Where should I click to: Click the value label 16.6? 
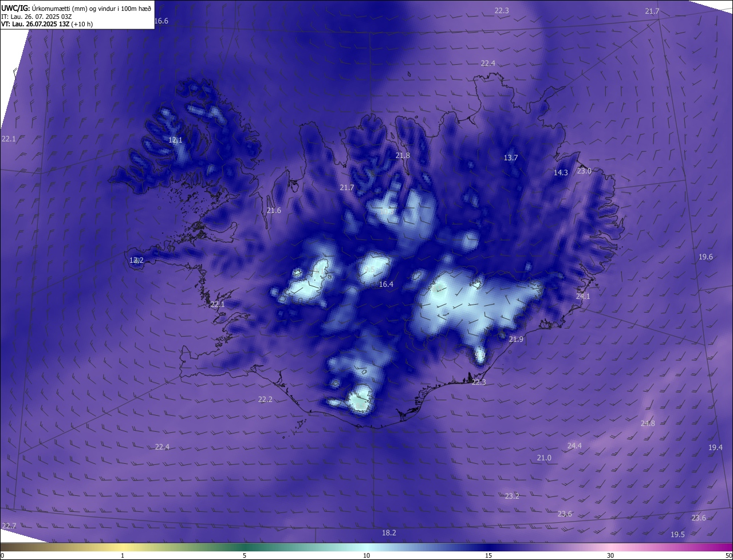pos(161,21)
